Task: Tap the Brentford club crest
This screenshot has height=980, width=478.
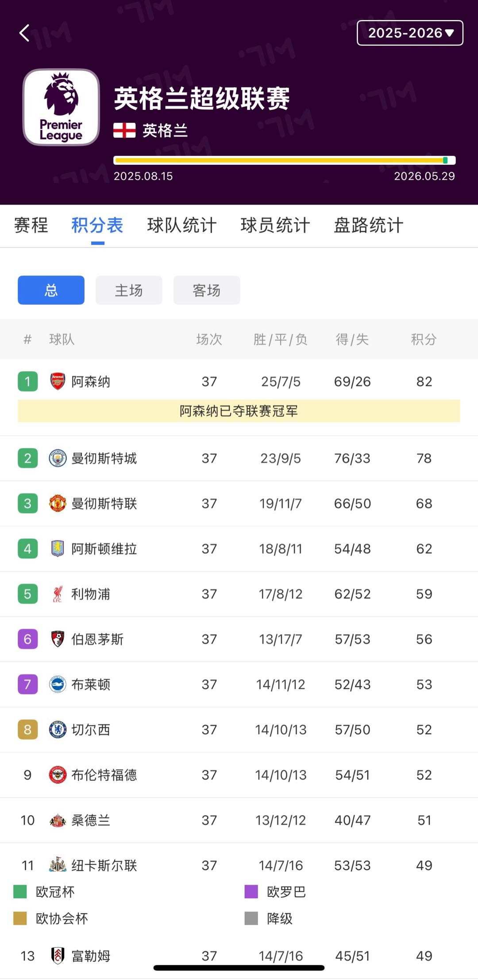Action: coord(58,774)
